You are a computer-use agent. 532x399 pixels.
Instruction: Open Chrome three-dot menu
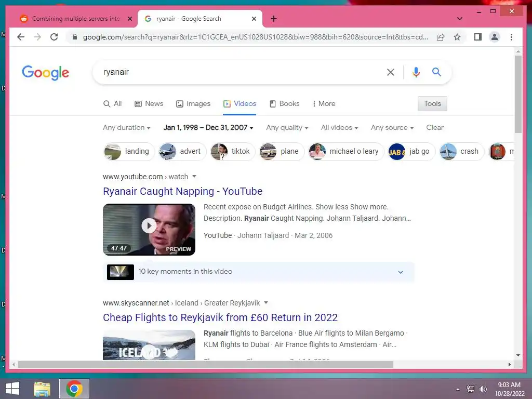point(511,37)
